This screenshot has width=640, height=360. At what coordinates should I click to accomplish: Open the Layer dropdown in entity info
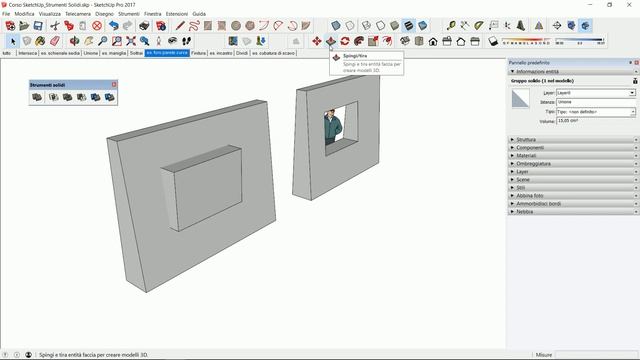[632, 93]
